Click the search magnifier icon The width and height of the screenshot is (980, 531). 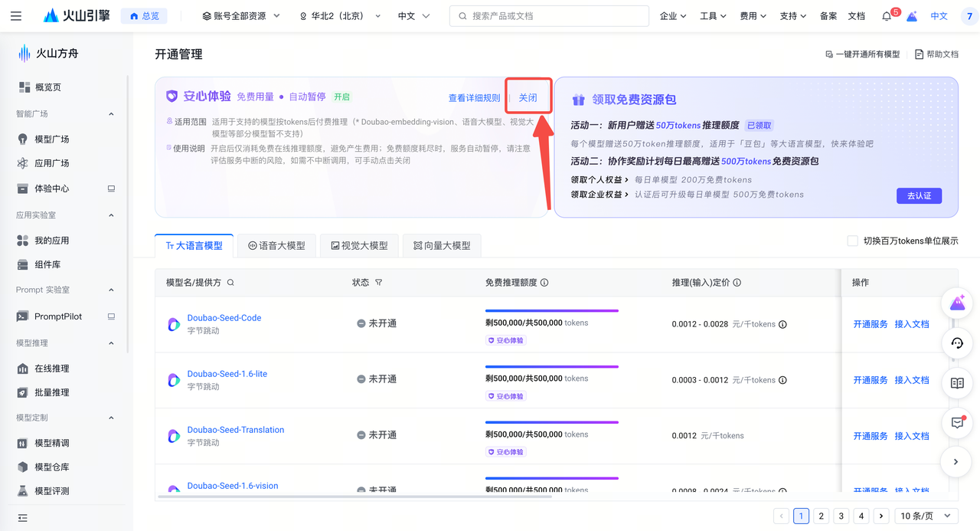(462, 16)
